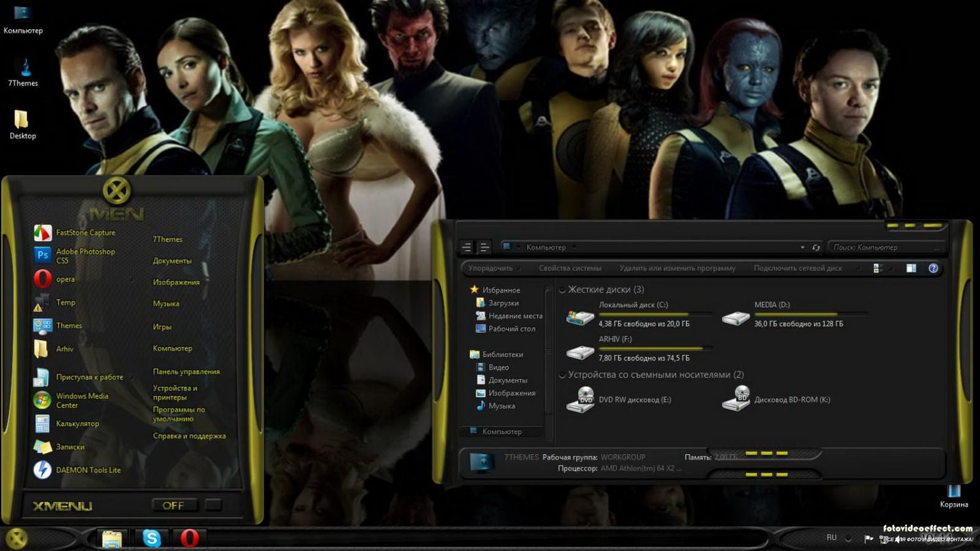Select the MEDIA (D:) drive
This screenshot has width=980, height=551.
coord(794,314)
